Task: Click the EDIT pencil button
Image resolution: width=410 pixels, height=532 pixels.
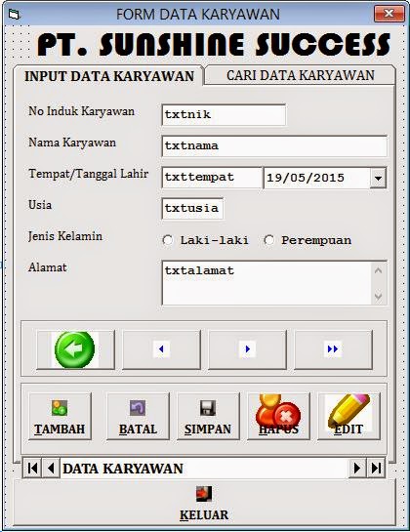Action: [348, 416]
